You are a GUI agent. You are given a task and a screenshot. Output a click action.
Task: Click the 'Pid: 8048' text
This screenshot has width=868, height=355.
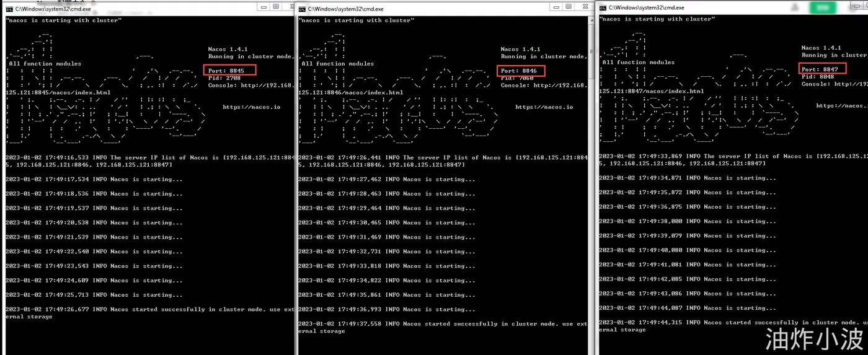(x=817, y=77)
